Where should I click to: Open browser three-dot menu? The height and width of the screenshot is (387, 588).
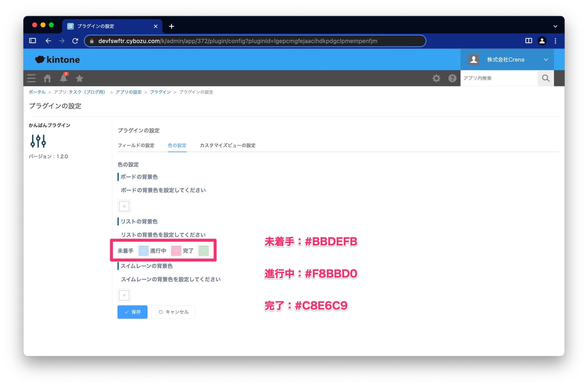coord(555,41)
